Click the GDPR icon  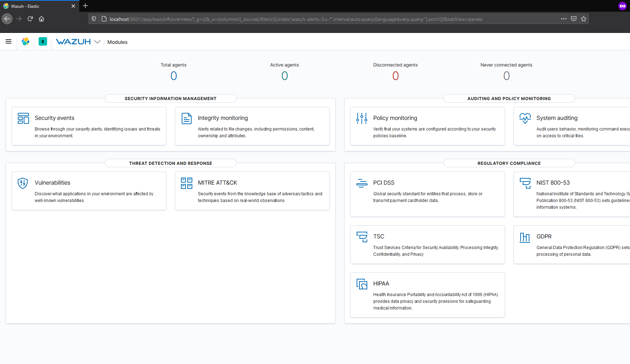pos(525,237)
